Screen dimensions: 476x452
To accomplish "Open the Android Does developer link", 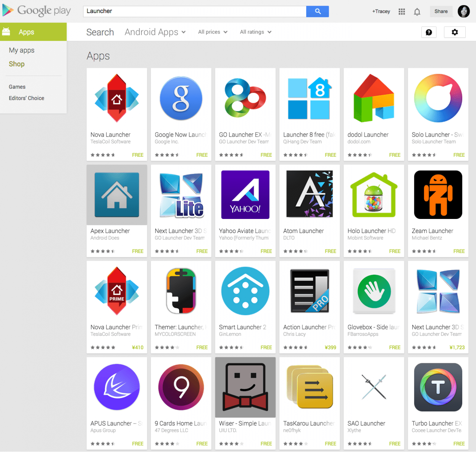I will click(105, 238).
